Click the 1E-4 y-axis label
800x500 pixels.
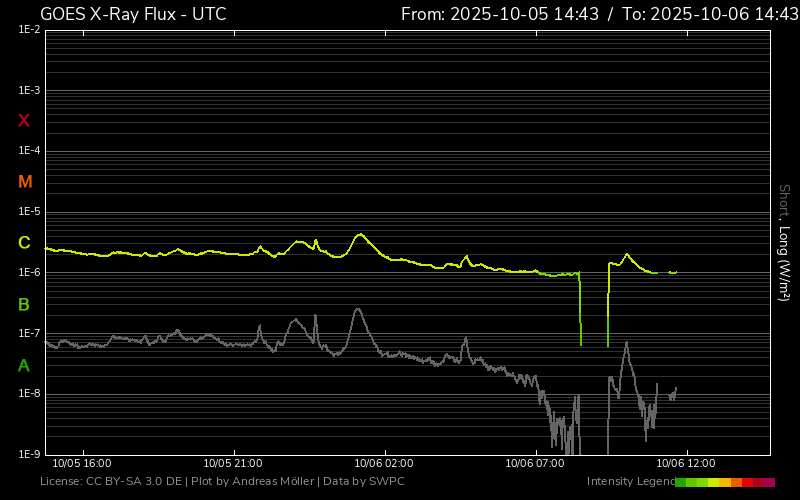tap(29, 151)
